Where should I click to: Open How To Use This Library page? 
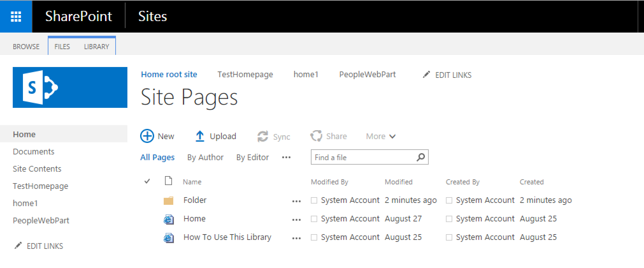pyautogui.click(x=227, y=237)
